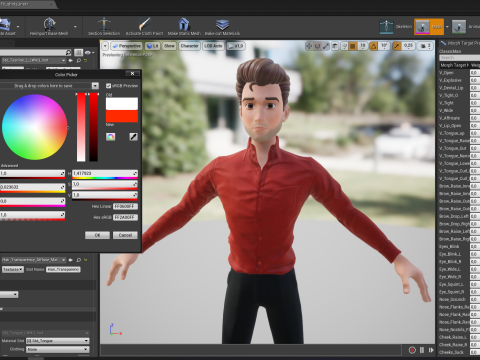Step forward one frame in preview
480x360 pixels.
[431, 350]
